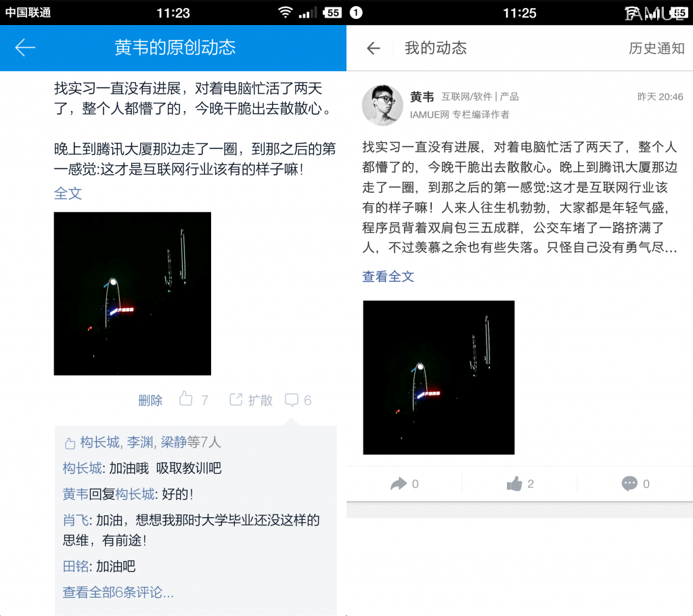Open night building photo in left post
This screenshot has width=693, height=616.
pyautogui.click(x=133, y=294)
